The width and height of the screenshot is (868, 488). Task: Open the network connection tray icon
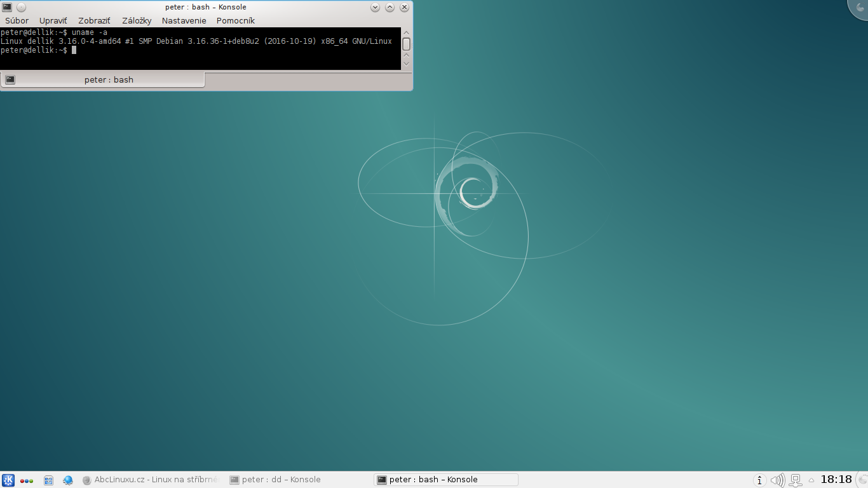pyautogui.click(x=795, y=480)
